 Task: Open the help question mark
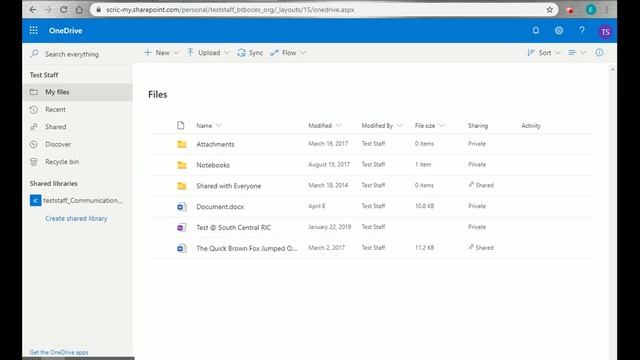tap(582, 30)
